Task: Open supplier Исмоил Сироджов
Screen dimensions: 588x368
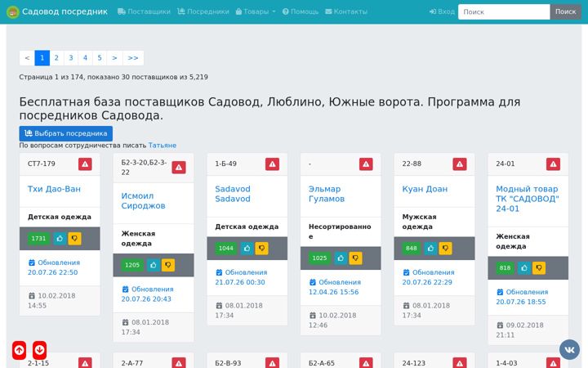Action: pyautogui.click(x=143, y=201)
